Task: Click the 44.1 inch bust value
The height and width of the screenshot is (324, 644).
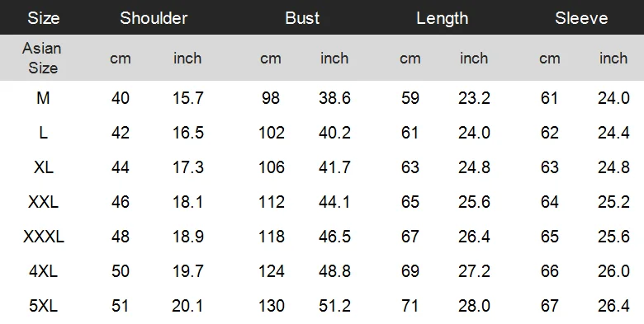Action: click(334, 202)
